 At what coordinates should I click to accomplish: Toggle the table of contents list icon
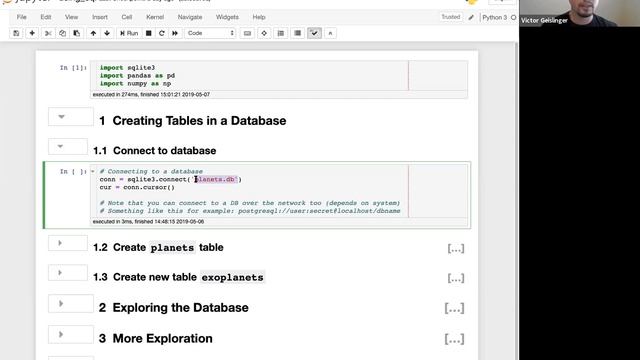(281, 33)
